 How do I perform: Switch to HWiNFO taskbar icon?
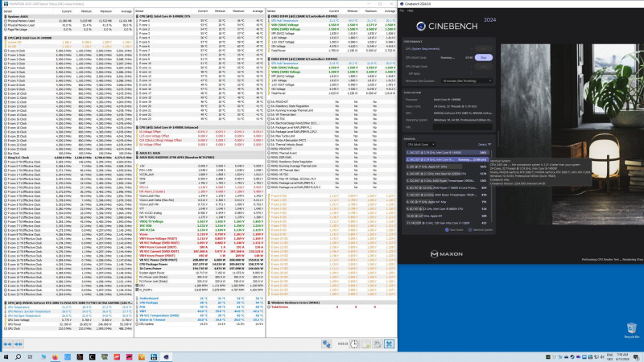pyautogui.click(x=154, y=357)
